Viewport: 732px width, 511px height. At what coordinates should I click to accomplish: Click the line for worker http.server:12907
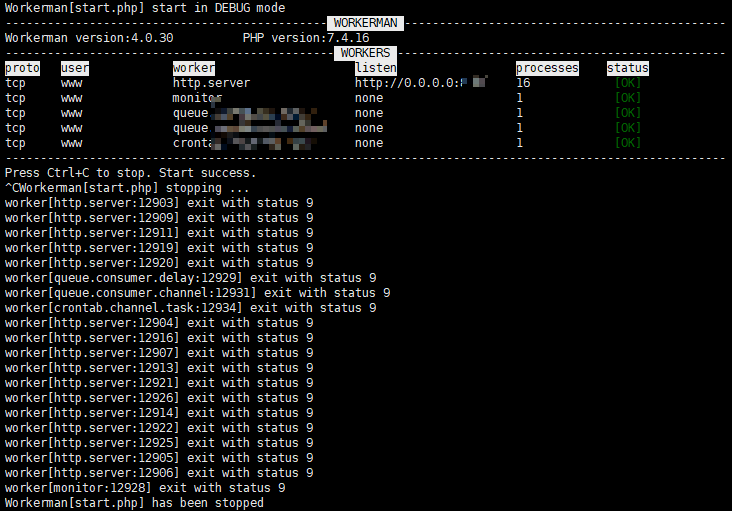coord(159,353)
